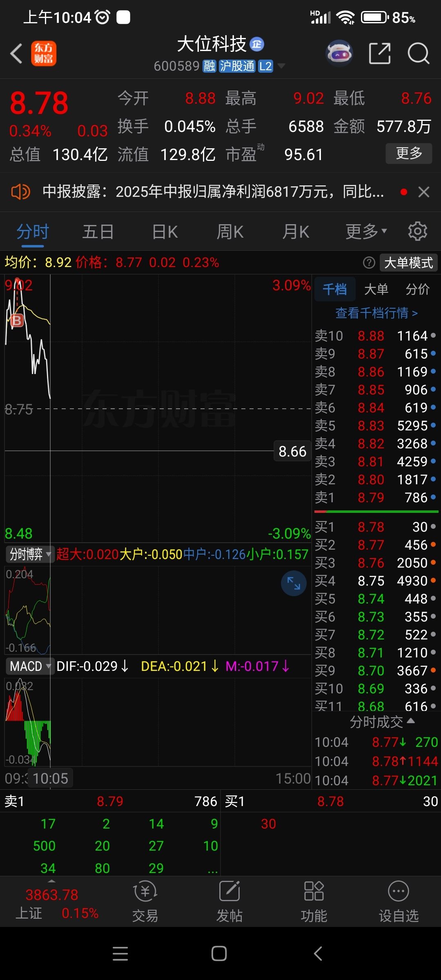Select the 千档 tab
The image size is (441, 980).
(335, 289)
